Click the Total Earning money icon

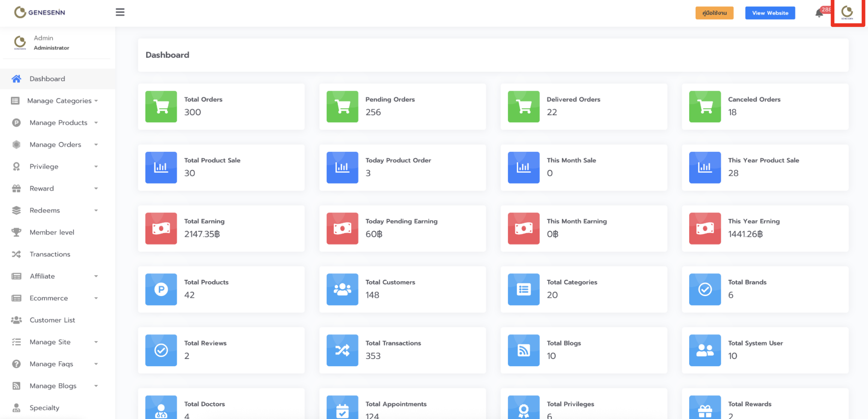161,229
